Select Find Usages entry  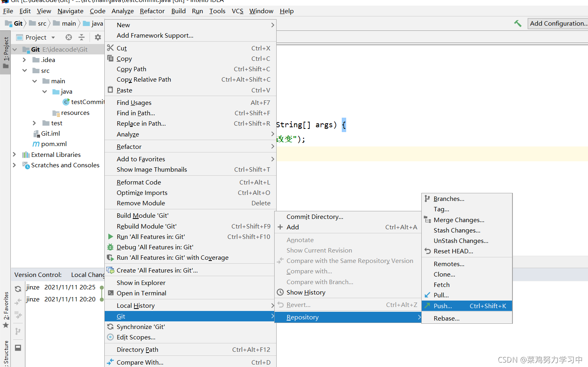[x=190, y=102]
